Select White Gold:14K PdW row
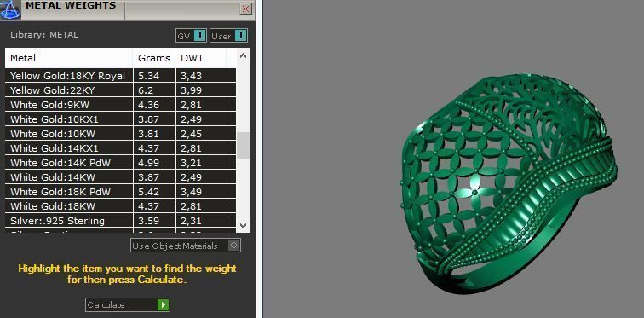Viewport: 644px width, 318px height. [x=120, y=163]
